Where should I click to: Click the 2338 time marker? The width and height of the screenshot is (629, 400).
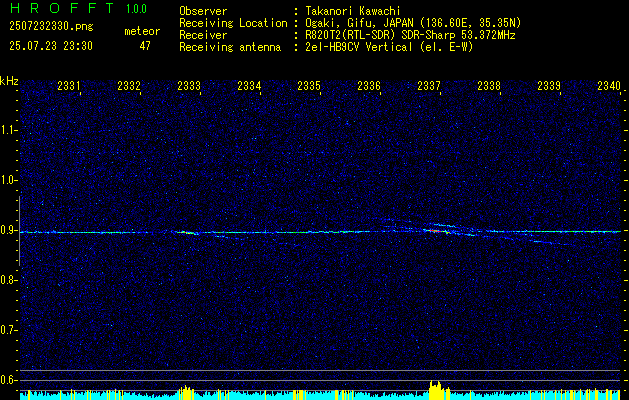489,86
